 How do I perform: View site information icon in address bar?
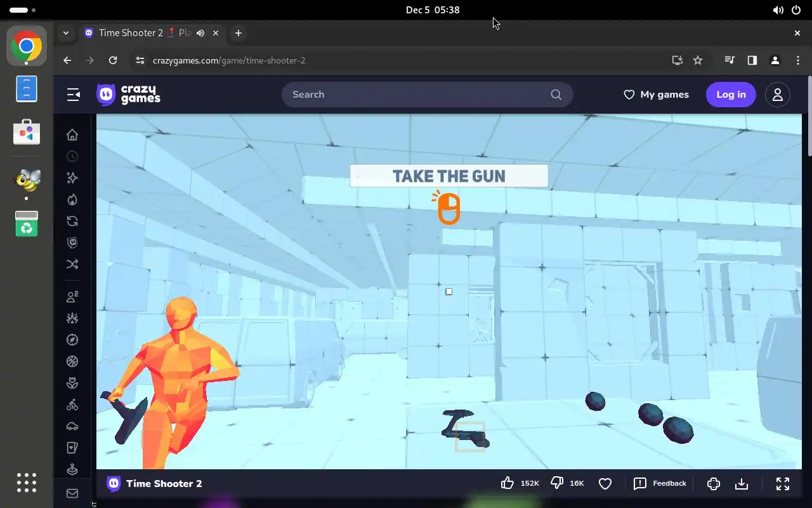click(140, 60)
